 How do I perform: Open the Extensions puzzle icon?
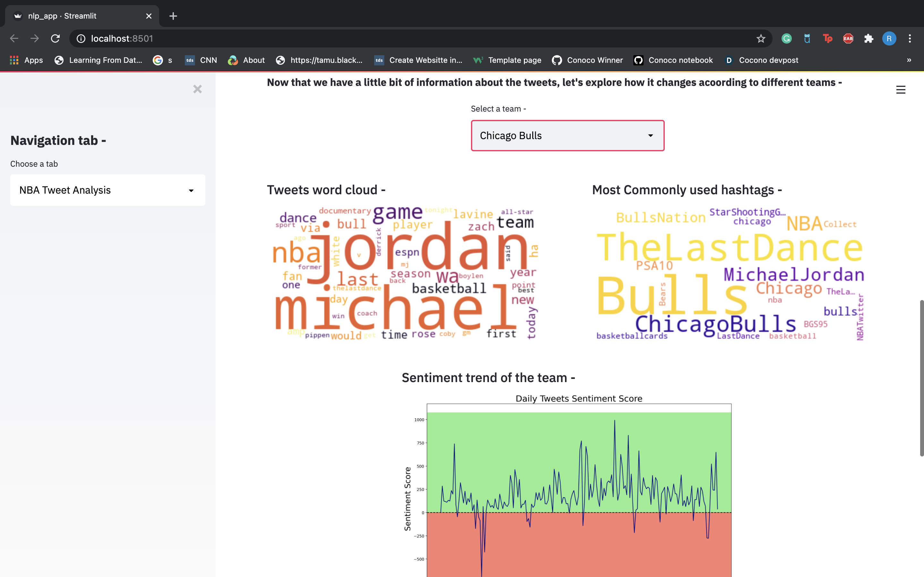coord(868,38)
